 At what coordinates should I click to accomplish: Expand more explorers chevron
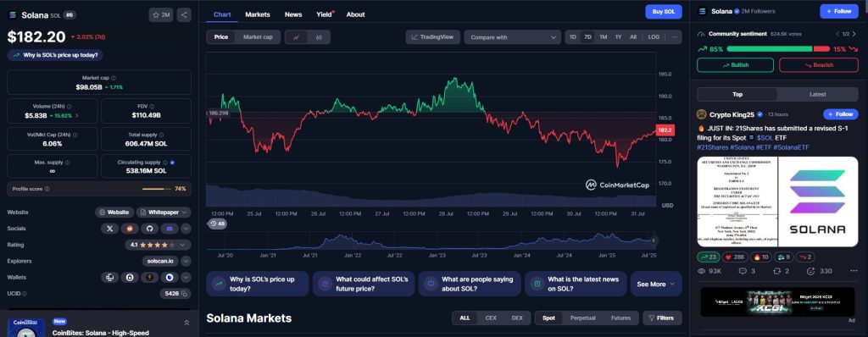pos(186,261)
